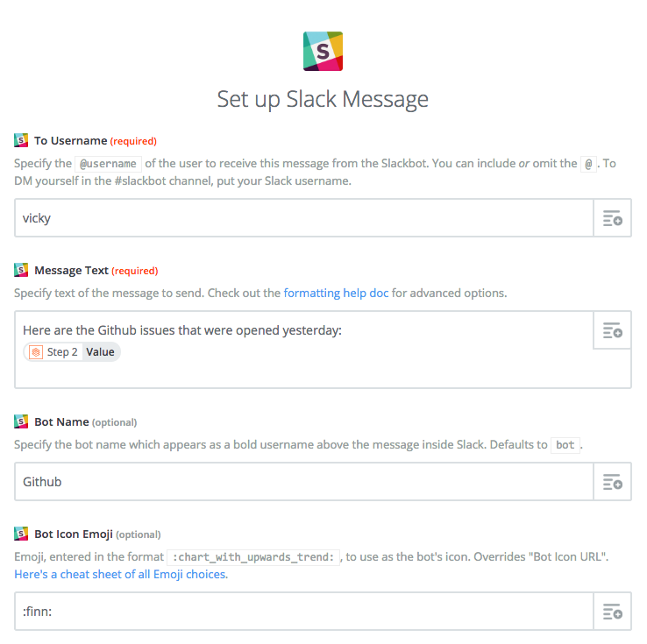Click Slack icon beside Bot Name label

tap(21, 421)
